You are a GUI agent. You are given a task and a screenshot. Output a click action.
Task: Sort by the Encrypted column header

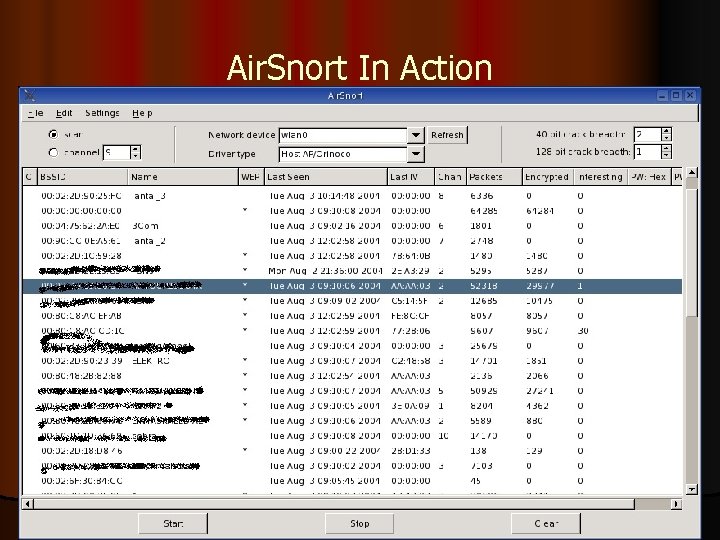548,177
